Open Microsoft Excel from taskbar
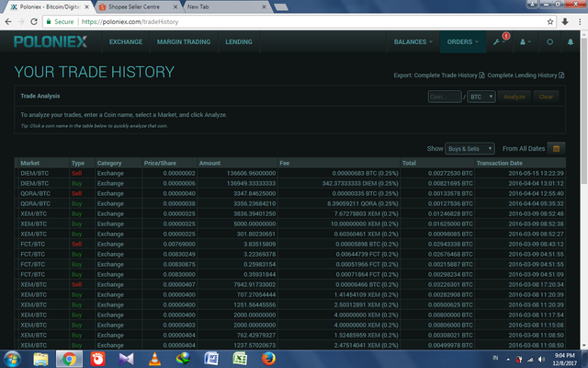Screen dimensions: 588x368 (240, 359)
